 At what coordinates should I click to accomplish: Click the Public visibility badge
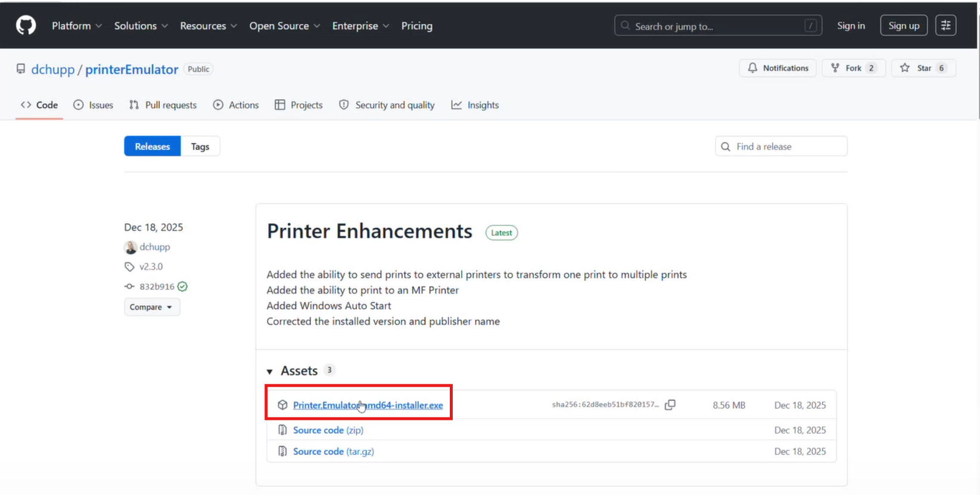198,69
